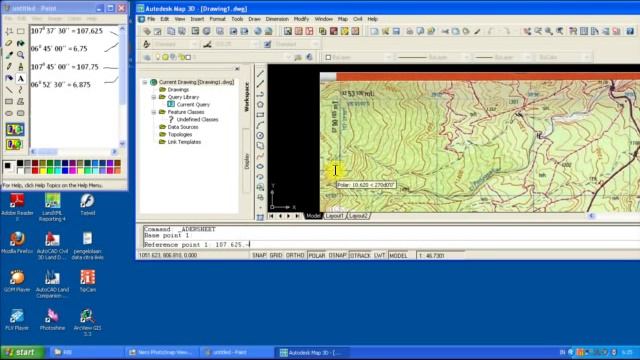The height and width of the screenshot is (360, 640).
Task: Select Data Sources in the workspace tree
Action: click(182, 127)
